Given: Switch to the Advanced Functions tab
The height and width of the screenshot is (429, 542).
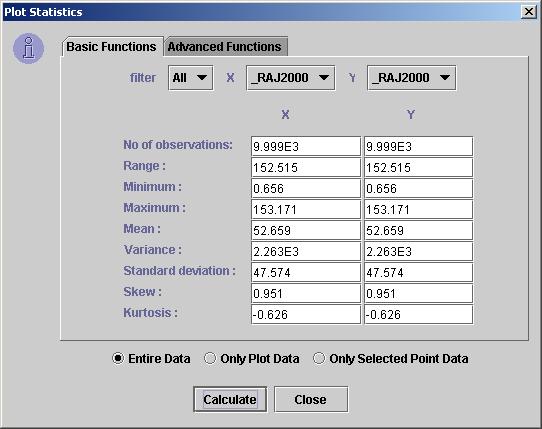Looking at the screenshot, I should coord(226,46).
